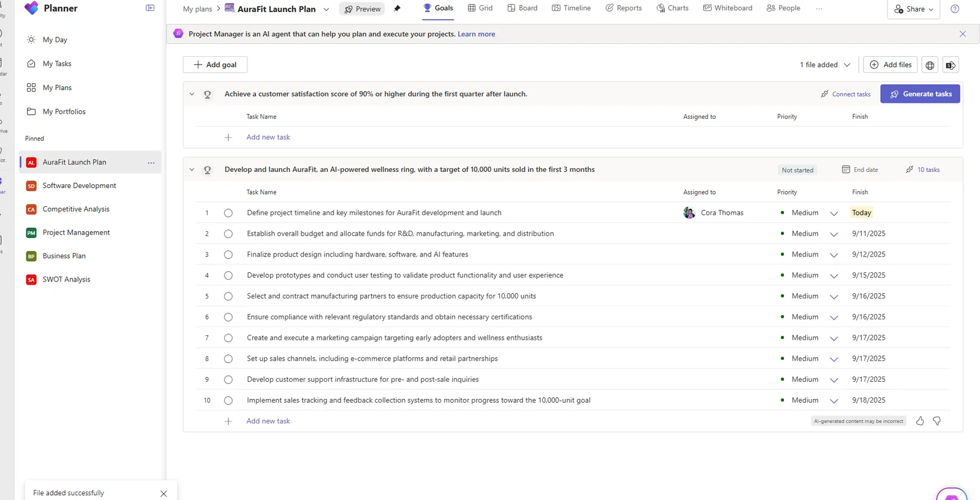The height and width of the screenshot is (500, 980).
Task: Switch to the Goals tab
Action: [x=438, y=8]
